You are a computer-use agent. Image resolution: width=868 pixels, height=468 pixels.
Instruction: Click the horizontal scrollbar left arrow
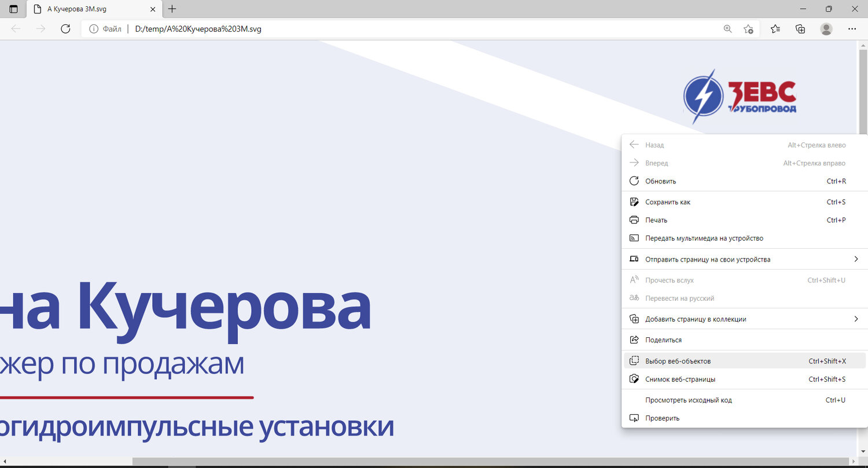click(5, 462)
